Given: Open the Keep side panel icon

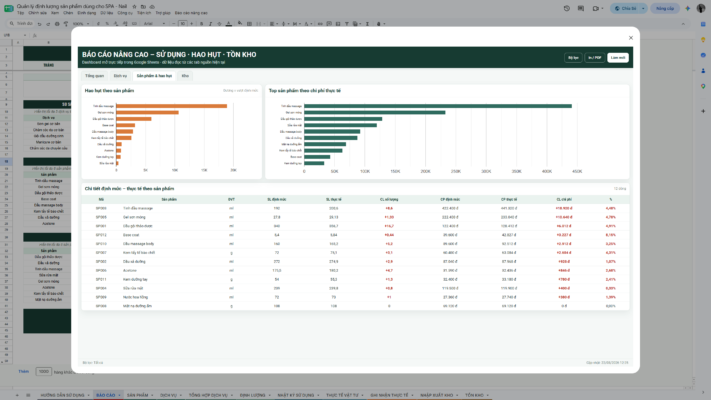Looking at the screenshot, I should pyautogui.click(x=703, y=40).
